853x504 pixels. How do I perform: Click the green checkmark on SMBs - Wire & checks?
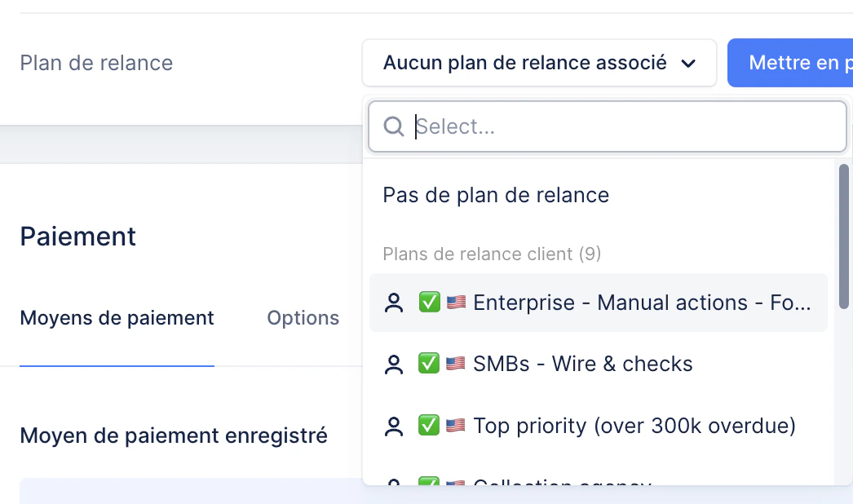pos(429,364)
